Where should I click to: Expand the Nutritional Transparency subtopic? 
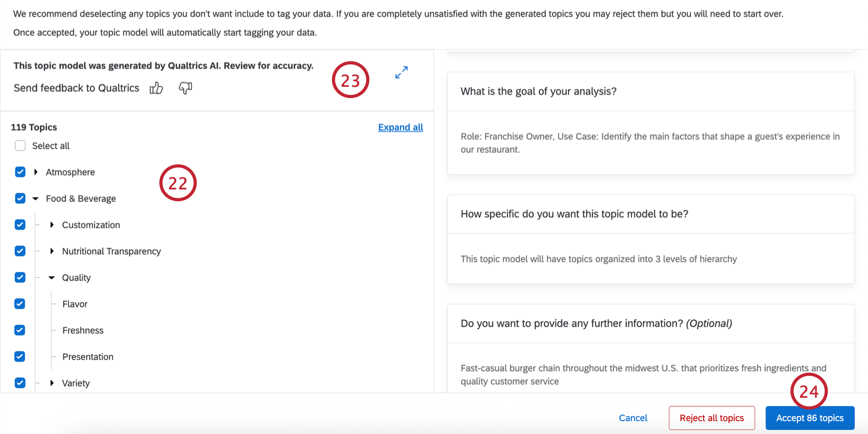coord(52,251)
